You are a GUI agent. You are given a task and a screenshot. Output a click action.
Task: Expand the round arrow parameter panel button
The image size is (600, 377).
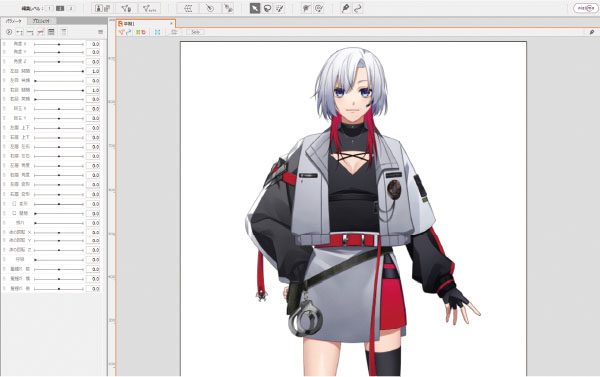click(9, 32)
